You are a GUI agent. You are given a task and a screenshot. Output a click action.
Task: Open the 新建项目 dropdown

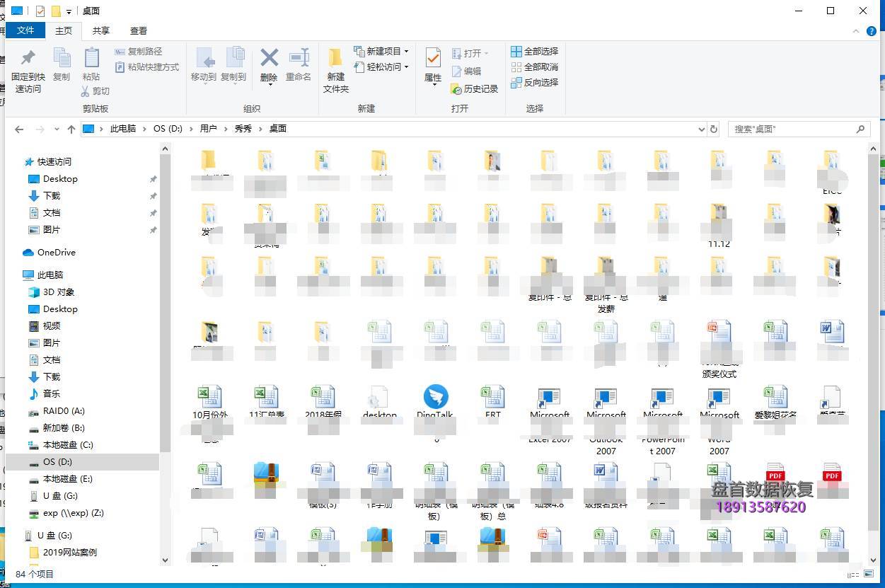coord(406,52)
